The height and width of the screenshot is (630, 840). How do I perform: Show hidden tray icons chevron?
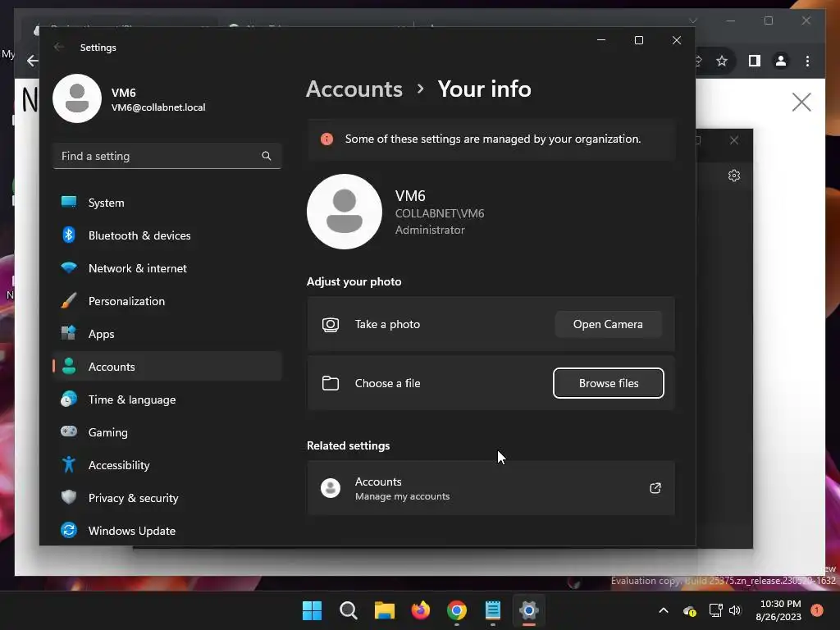(663, 610)
